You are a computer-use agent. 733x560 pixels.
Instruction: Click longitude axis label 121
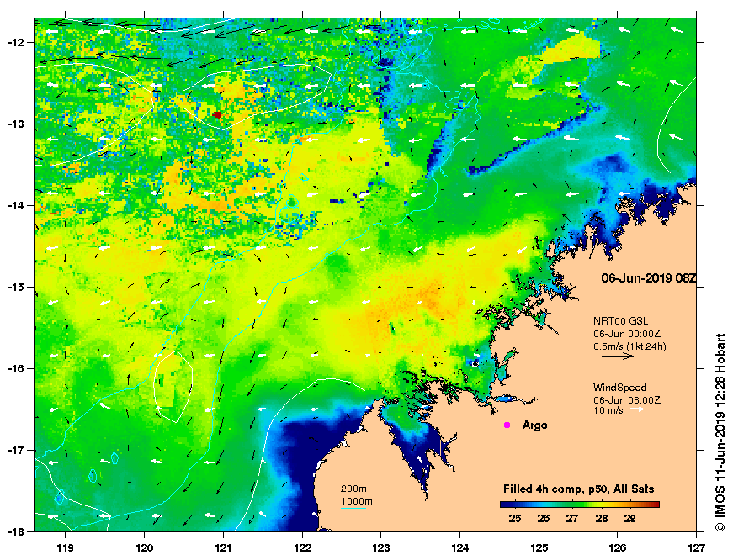(223, 548)
